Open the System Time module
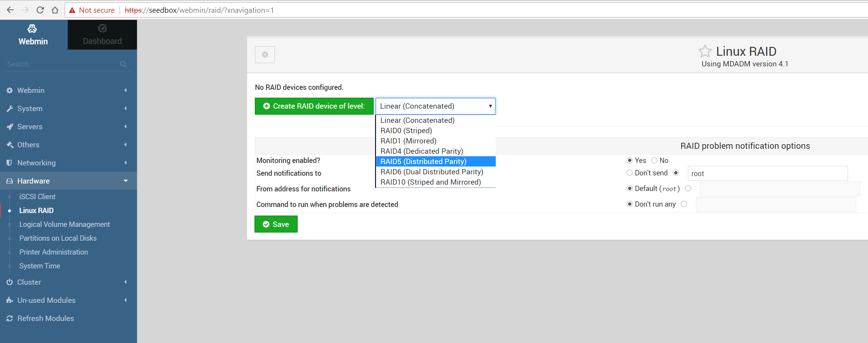Screen dimensions: 868x343 pyautogui.click(x=39, y=266)
